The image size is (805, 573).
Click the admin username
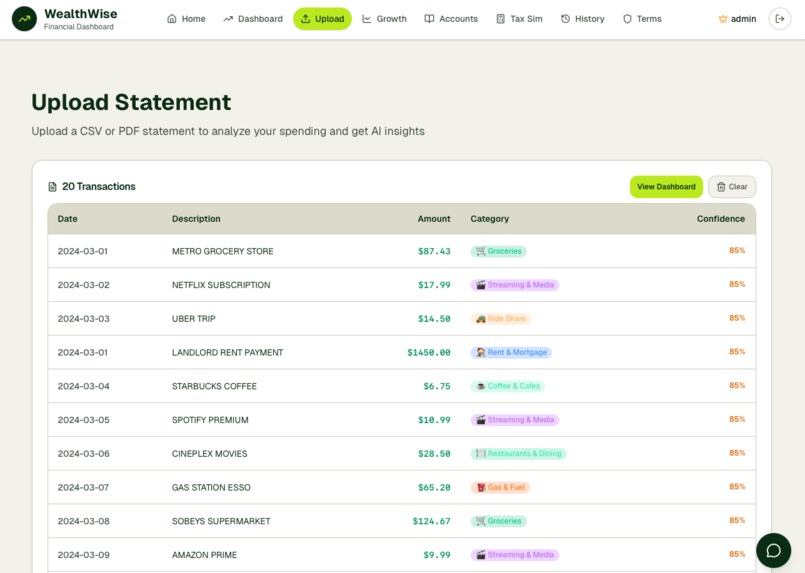[743, 19]
